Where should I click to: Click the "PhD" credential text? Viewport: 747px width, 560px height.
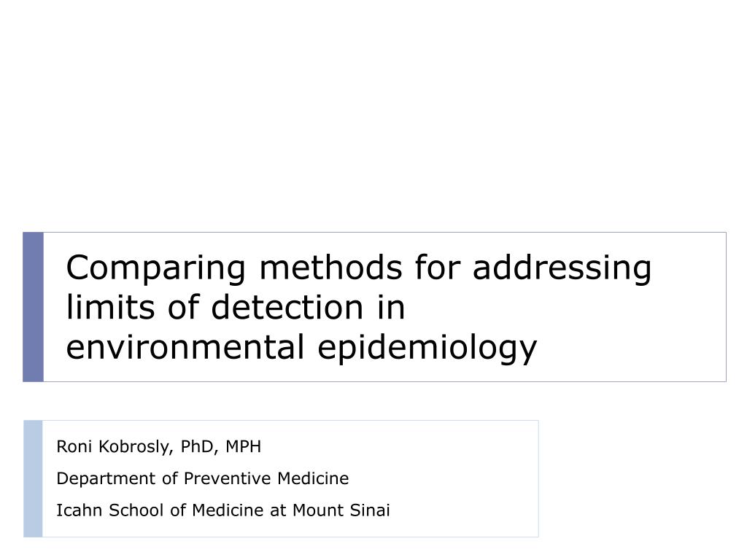tap(198, 447)
